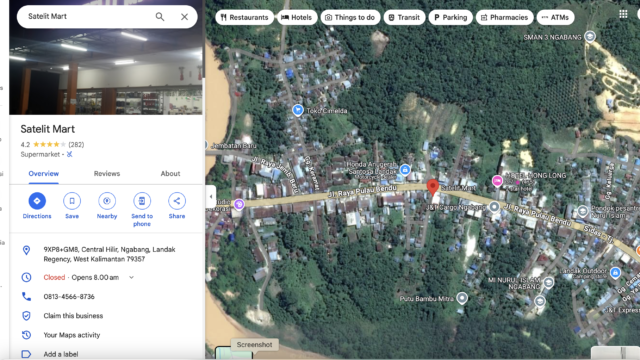Show Parking locations
The width and height of the screenshot is (640, 360).
coord(450,17)
